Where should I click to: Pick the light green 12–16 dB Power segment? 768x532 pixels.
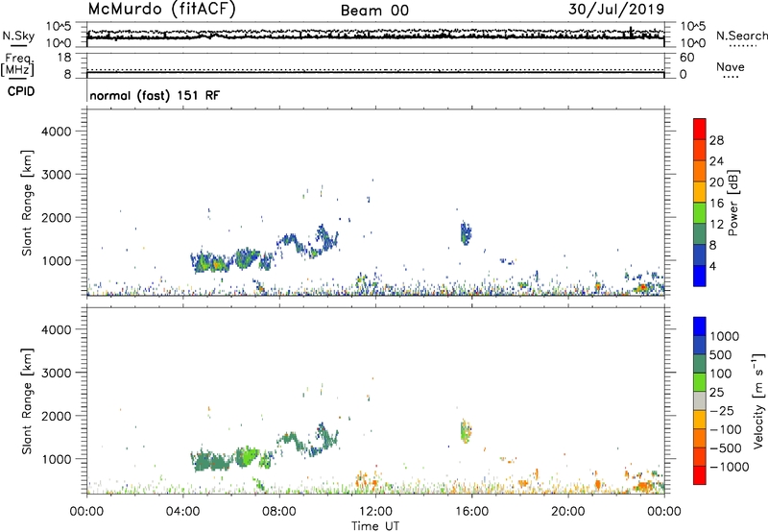click(x=700, y=213)
